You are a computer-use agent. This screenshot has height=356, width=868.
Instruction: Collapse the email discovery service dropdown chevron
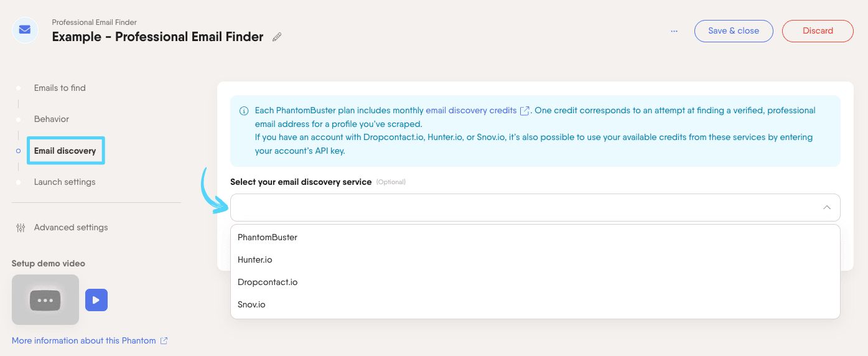827,207
